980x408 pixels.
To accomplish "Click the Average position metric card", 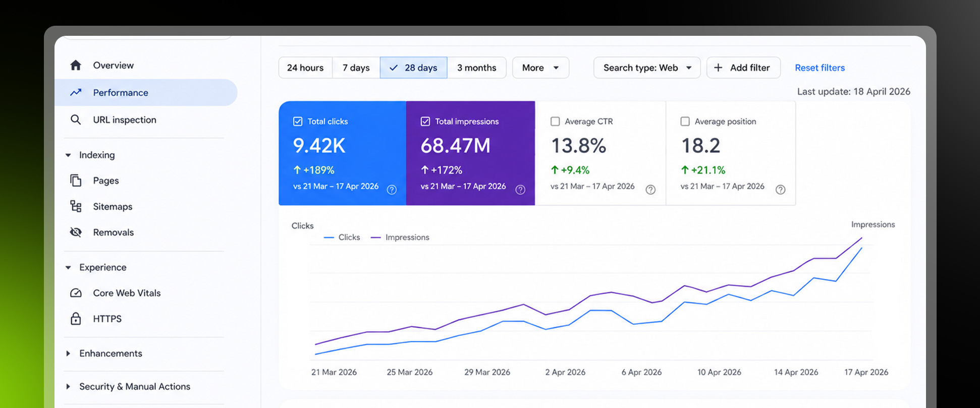I will (731, 153).
